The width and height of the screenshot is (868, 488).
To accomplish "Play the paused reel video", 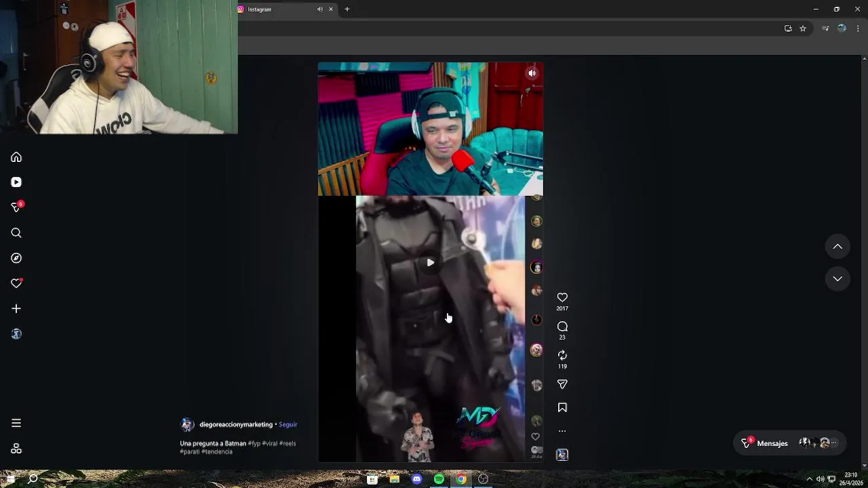I will [x=430, y=262].
